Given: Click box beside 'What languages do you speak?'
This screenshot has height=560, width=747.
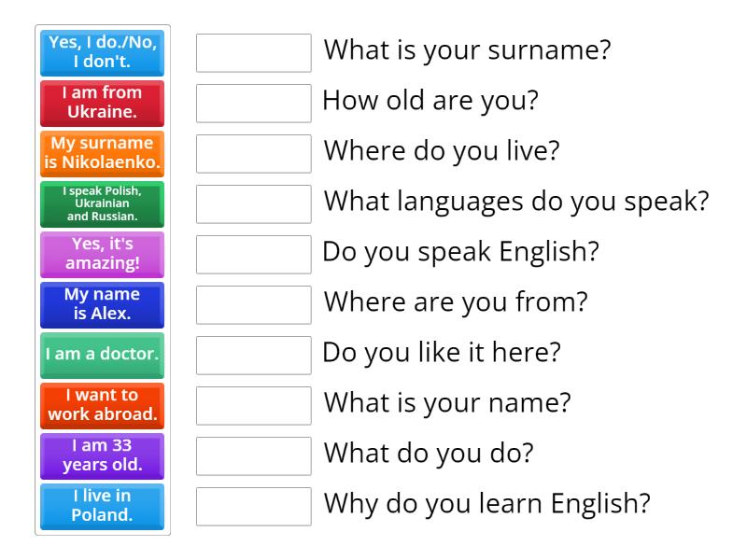Looking at the screenshot, I should pos(254,204).
